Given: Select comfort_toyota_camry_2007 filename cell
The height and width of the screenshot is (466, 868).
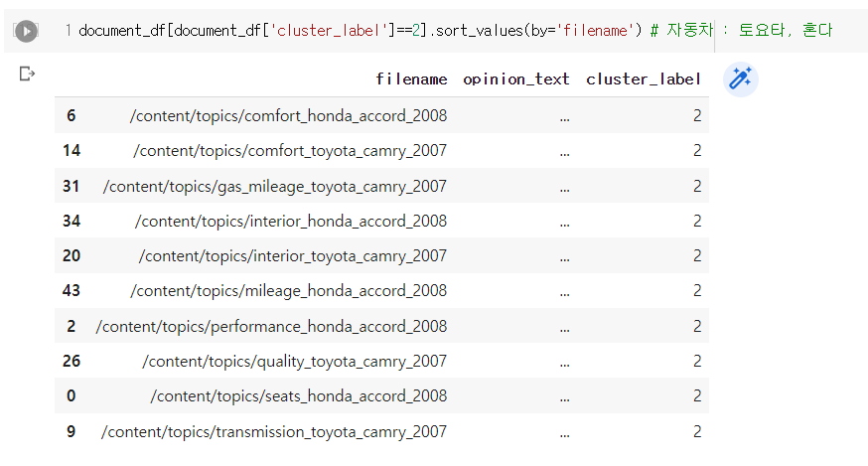Looking at the screenshot, I should (x=290, y=150).
